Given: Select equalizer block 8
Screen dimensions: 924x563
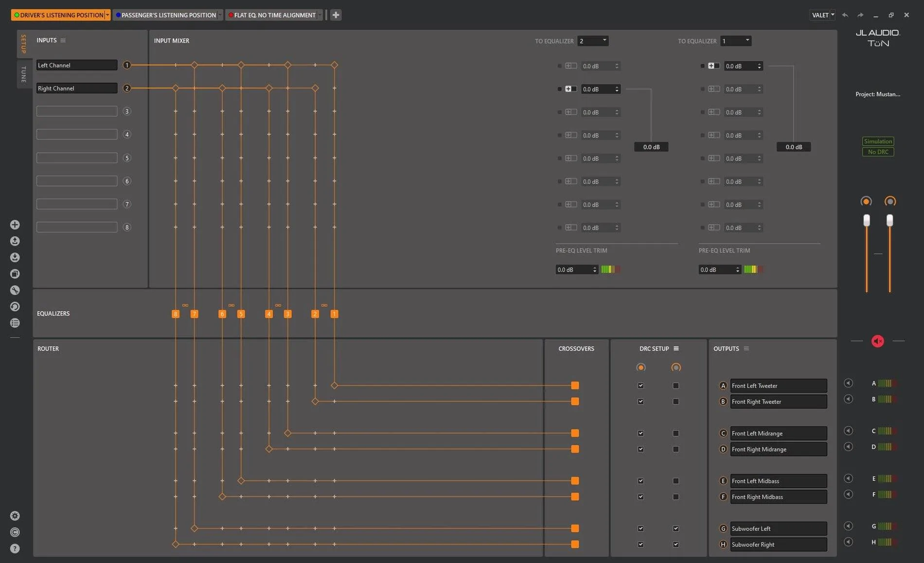Looking at the screenshot, I should coord(176,314).
